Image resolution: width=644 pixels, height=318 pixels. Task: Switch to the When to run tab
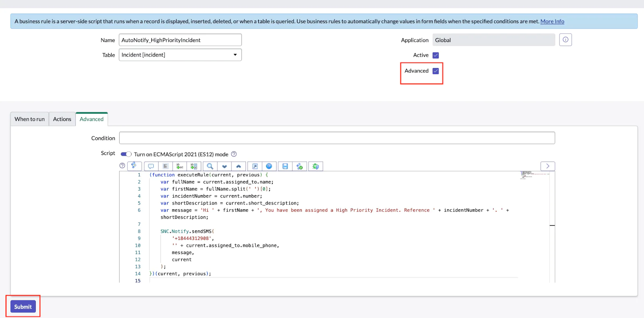30,119
